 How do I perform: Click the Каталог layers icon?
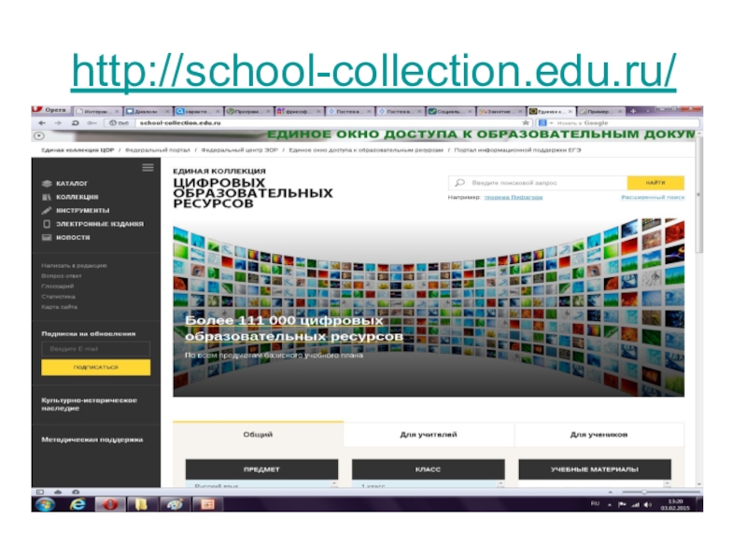[47, 183]
